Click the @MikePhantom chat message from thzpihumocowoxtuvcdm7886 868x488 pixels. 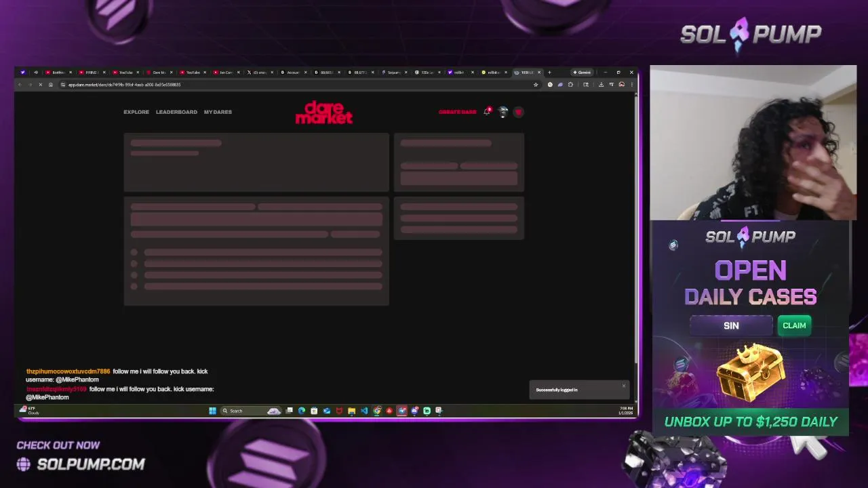pos(117,375)
